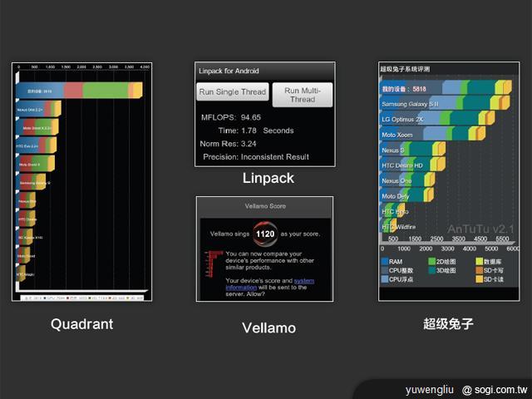The image size is (532, 399).
Task: Click the 我的设备 5818 score bar
Action: pyautogui.click(x=441, y=89)
